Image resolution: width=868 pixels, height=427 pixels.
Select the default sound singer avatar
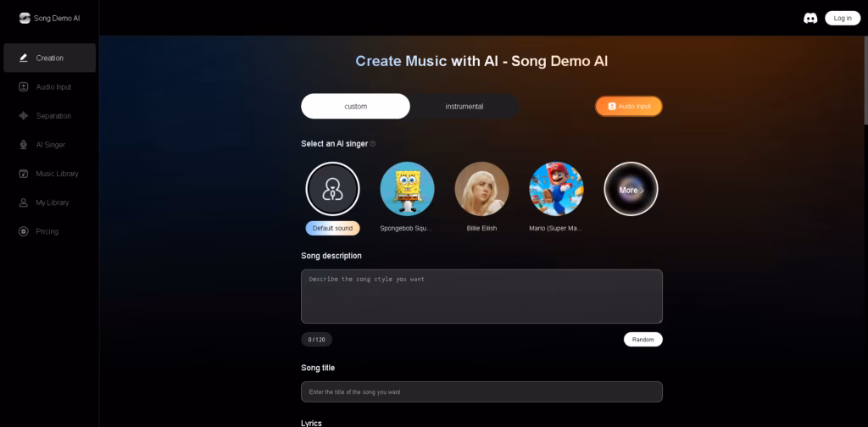click(x=332, y=189)
